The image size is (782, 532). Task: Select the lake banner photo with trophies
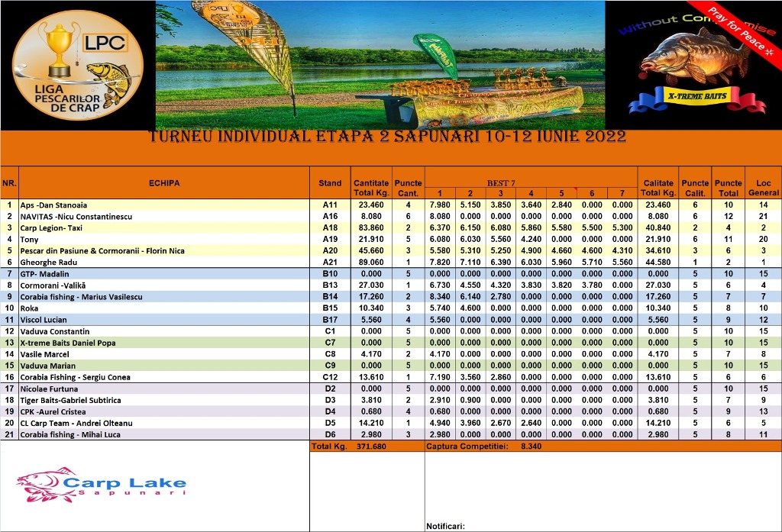click(x=380, y=65)
